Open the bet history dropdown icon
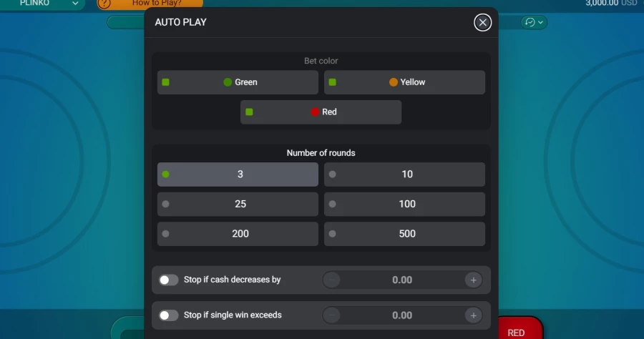This screenshot has height=339, width=644. [x=534, y=22]
